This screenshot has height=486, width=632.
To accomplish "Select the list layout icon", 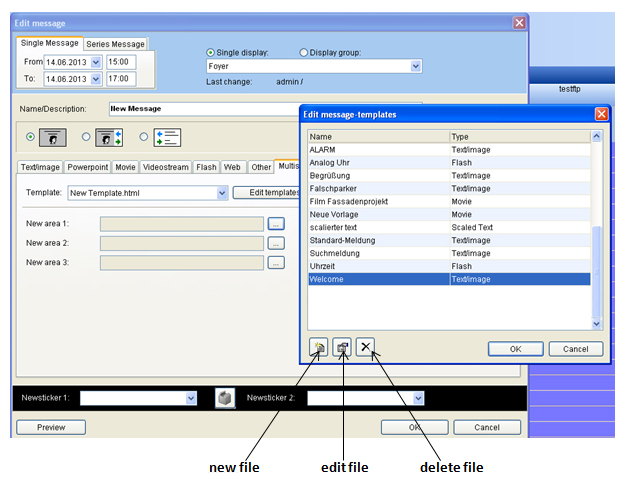I will (x=168, y=137).
